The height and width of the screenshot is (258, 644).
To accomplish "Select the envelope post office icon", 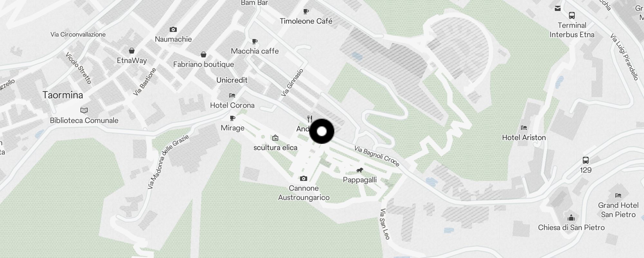I will pyautogui.click(x=558, y=8).
